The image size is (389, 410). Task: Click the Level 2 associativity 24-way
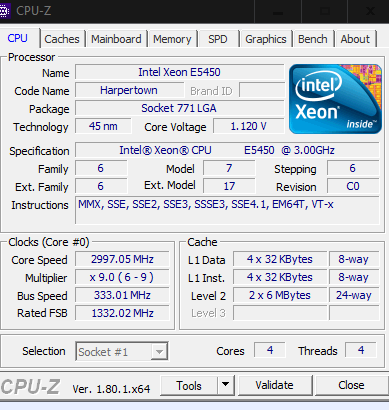(x=354, y=295)
